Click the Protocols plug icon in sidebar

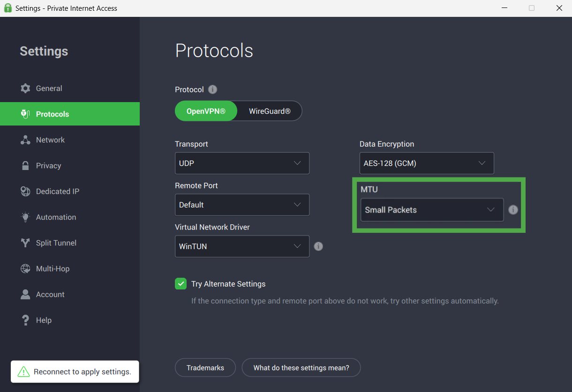pos(25,114)
